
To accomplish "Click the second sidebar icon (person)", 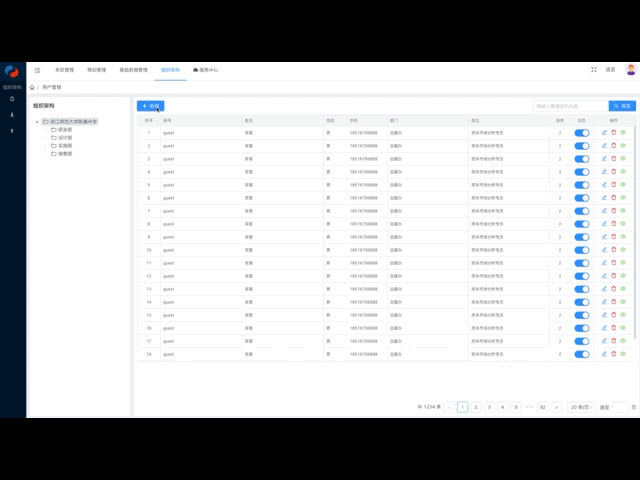I will click(12, 115).
